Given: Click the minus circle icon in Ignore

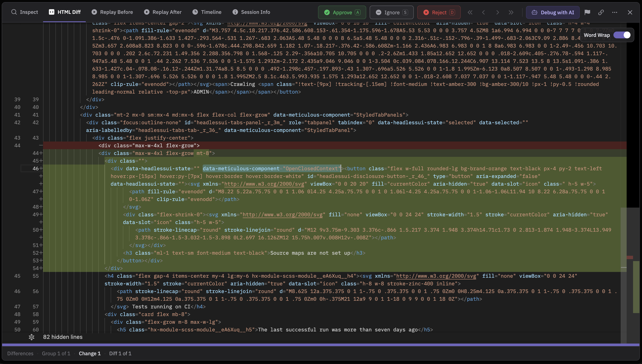Looking at the screenshot, I should coord(379,13).
